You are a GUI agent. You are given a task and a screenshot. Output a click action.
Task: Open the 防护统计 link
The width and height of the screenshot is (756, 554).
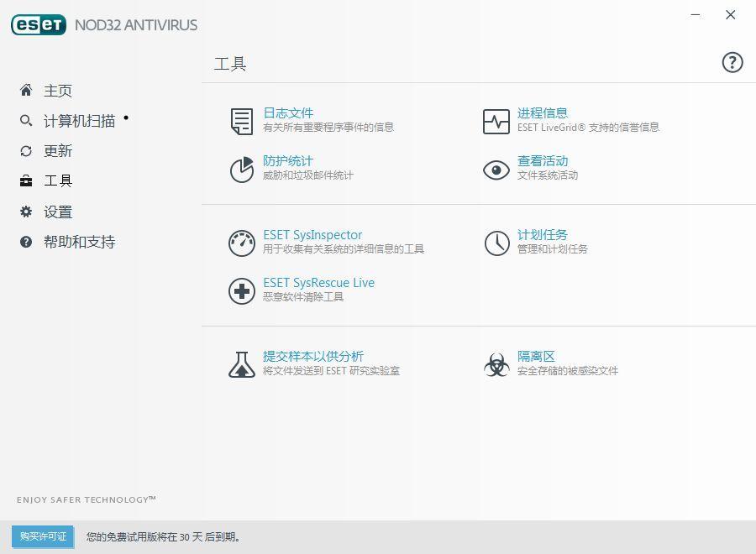coord(288,161)
